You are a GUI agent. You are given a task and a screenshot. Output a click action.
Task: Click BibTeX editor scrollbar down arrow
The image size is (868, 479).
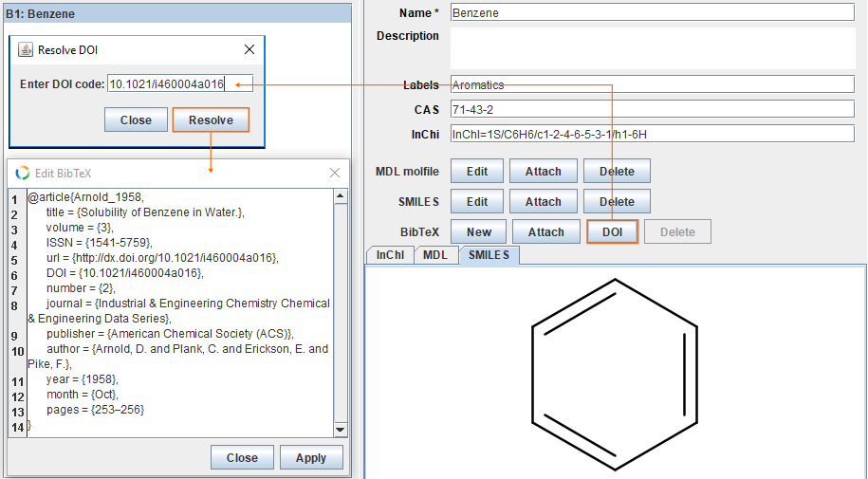click(341, 430)
